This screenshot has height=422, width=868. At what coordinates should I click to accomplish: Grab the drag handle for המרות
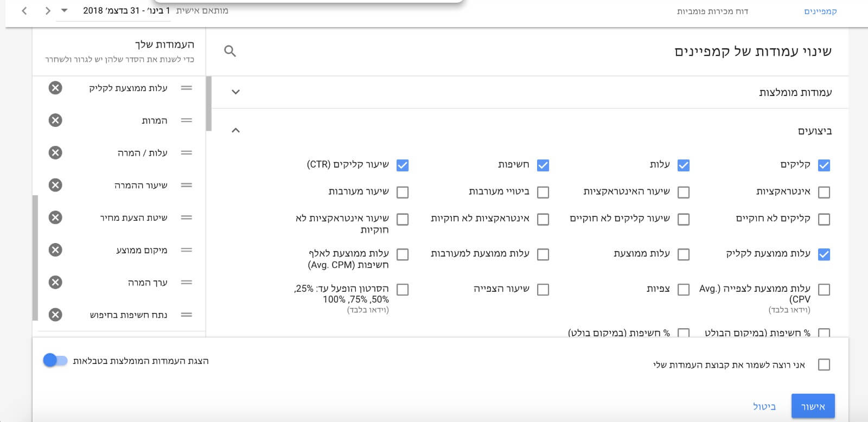[x=187, y=120]
